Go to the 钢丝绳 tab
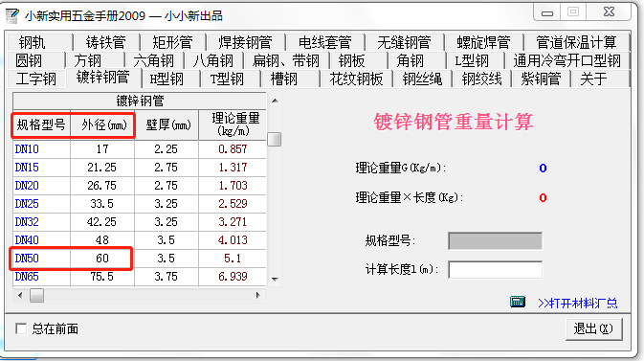This screenshot has width=644, height=361. 423,79
